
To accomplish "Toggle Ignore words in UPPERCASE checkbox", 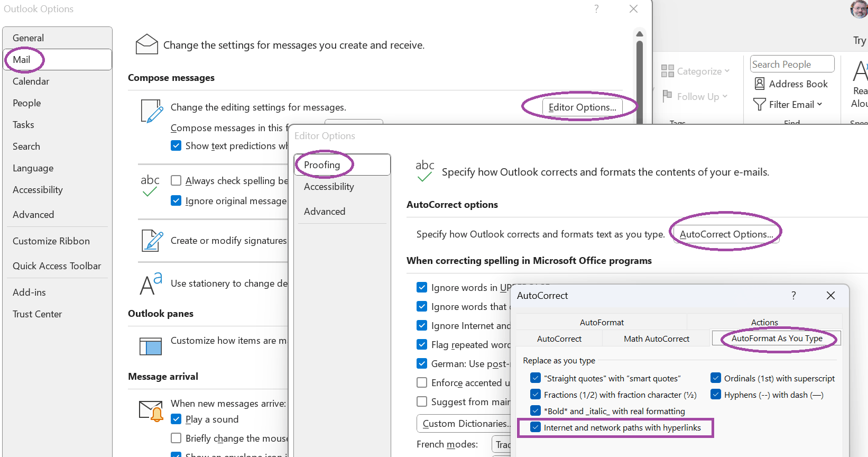I will tap(422, 287).
